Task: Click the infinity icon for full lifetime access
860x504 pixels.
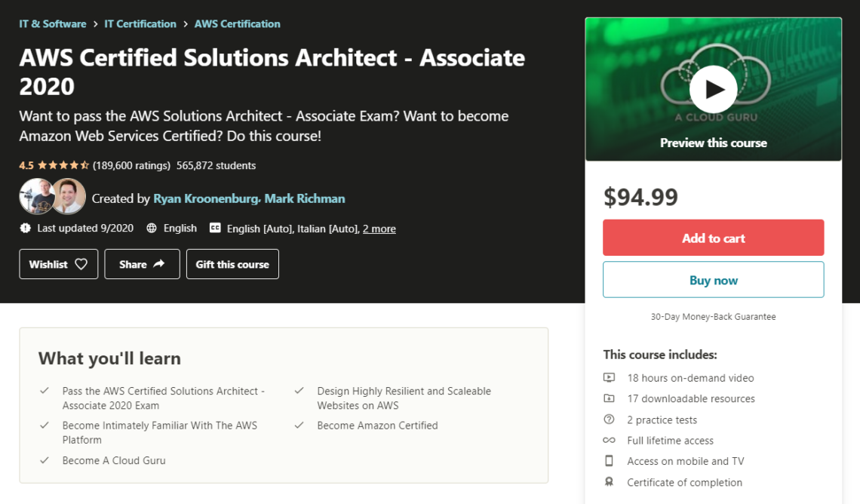Action: point(608,440)
